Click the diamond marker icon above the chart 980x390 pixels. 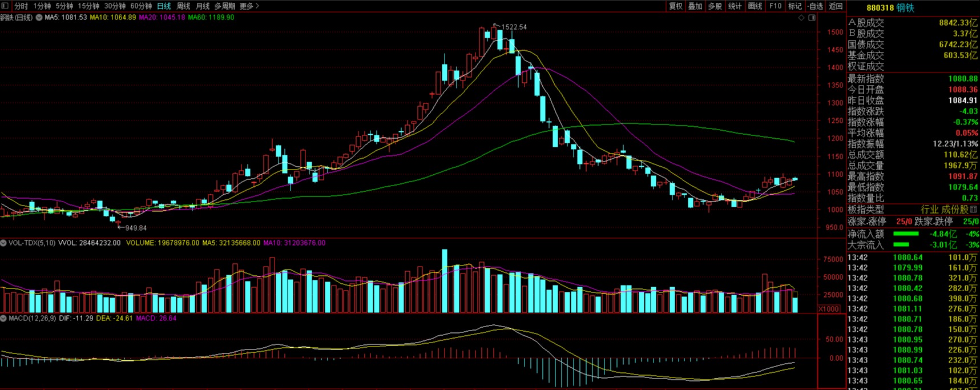[x=801, y=18]
